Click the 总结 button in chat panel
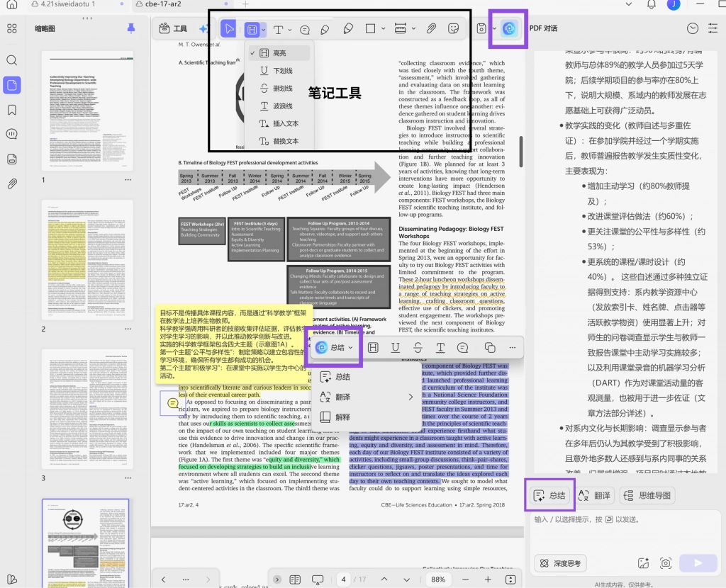Image resolution: width=726 pixels, height=588 pixels. [549, 495]
